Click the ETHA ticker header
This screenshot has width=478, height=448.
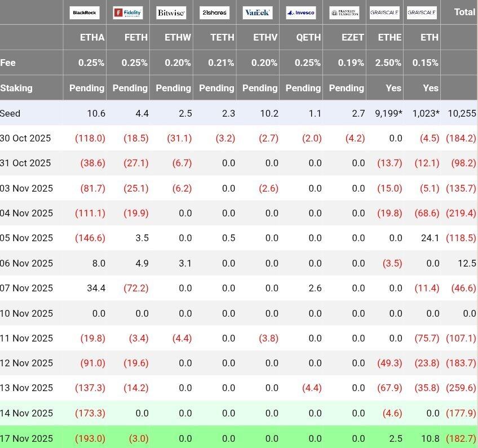[92, 38]
